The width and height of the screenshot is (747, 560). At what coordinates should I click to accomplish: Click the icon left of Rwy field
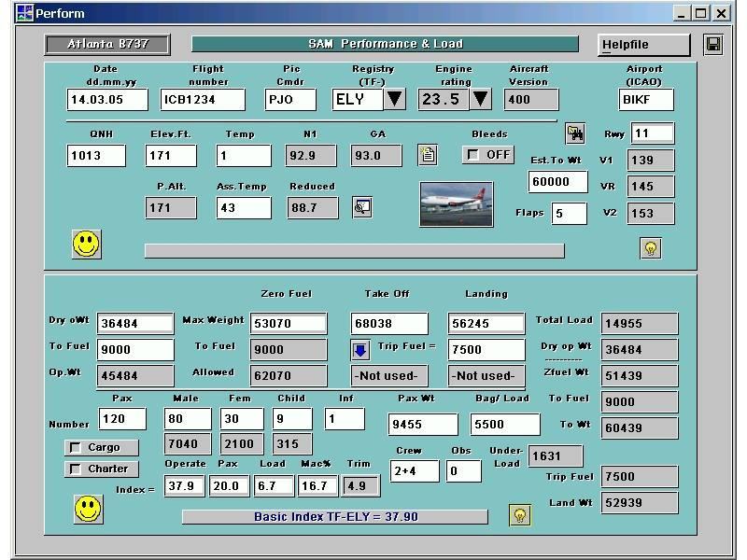575,133
